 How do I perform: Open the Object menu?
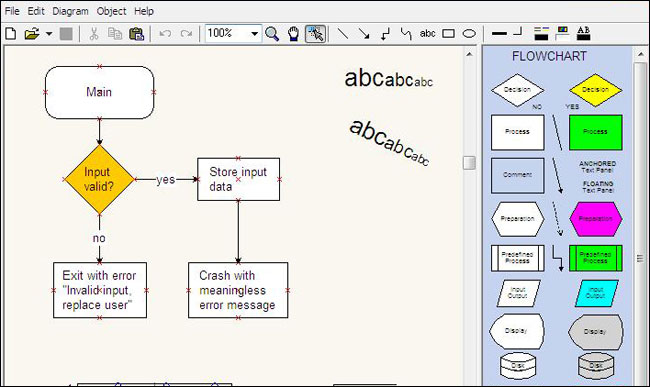click(x=111, y=11)
